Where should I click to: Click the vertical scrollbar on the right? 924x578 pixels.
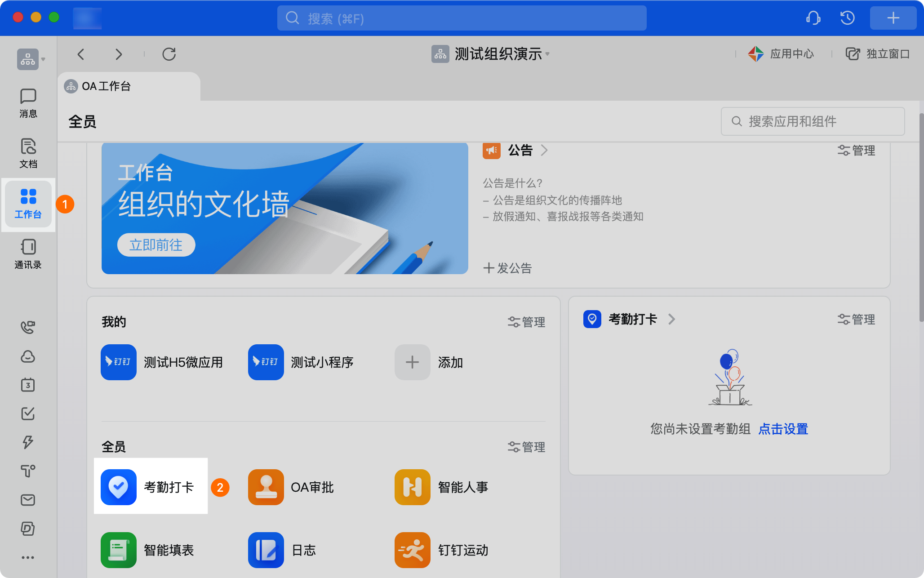coord(921,217)
